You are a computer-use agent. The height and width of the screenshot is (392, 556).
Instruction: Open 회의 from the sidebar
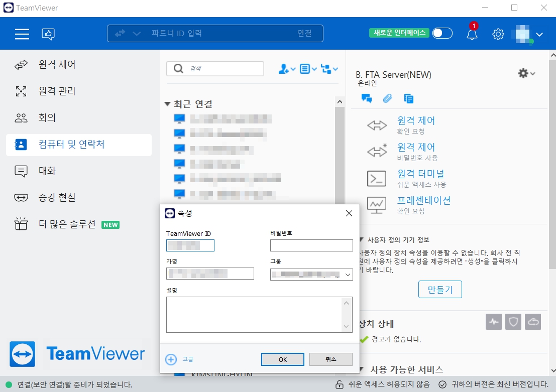coord(79,117)
